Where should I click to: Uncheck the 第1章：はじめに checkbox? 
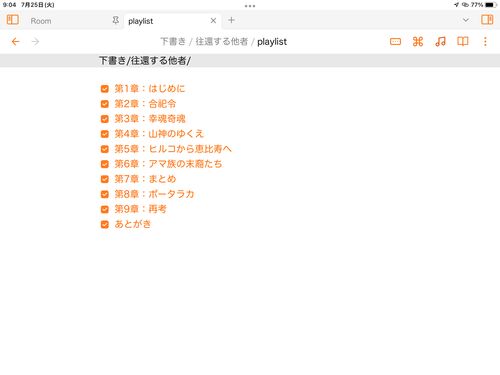(x=105, y=89)
